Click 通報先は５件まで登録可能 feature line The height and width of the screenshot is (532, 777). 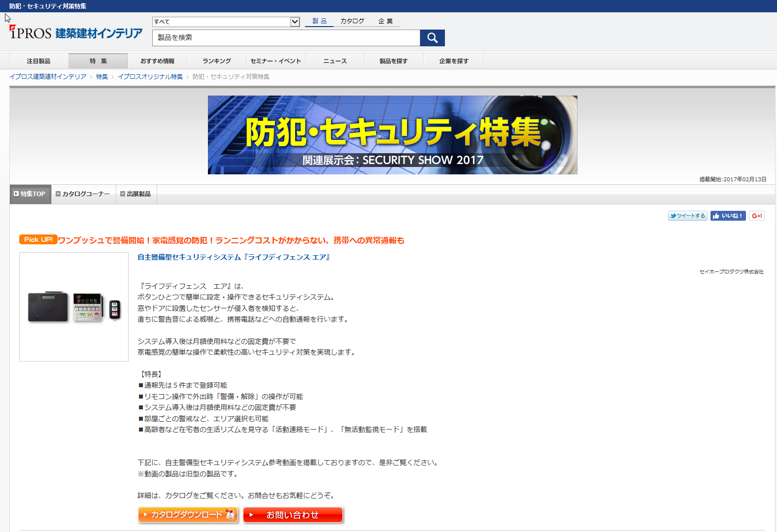point(182,385)
